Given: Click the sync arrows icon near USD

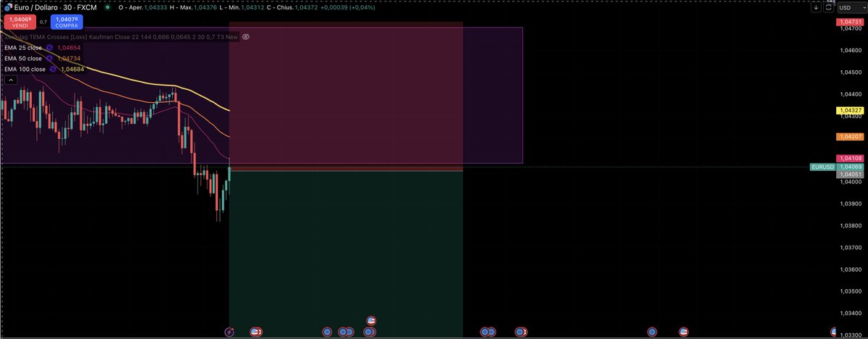Looking at the screenshot, I should point(828,7).
